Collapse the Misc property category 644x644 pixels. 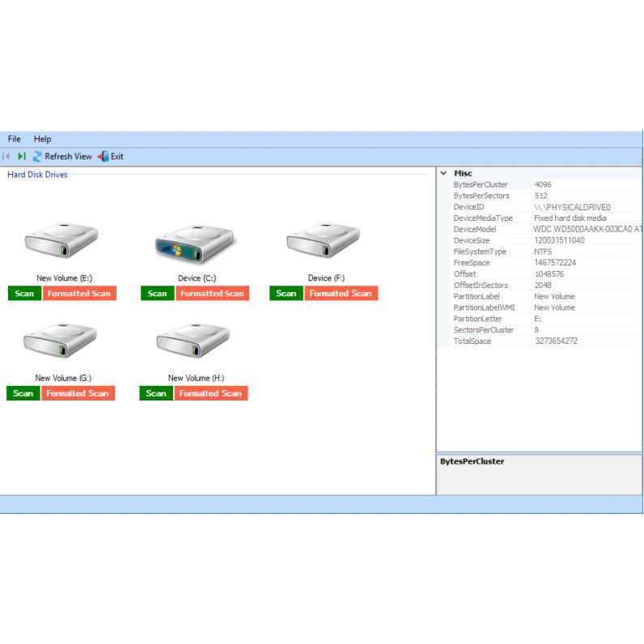(x=443, y=173)
